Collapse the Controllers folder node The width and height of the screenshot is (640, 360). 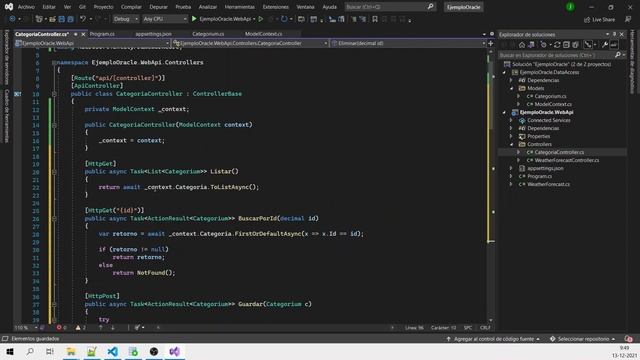pos(511,144)
